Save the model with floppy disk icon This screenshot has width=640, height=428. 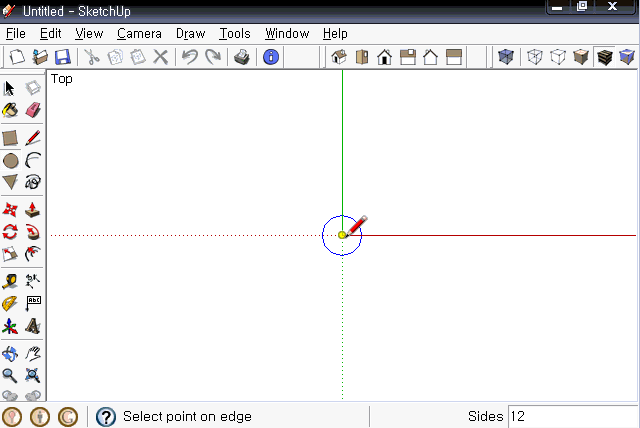[x=62, y=57]
